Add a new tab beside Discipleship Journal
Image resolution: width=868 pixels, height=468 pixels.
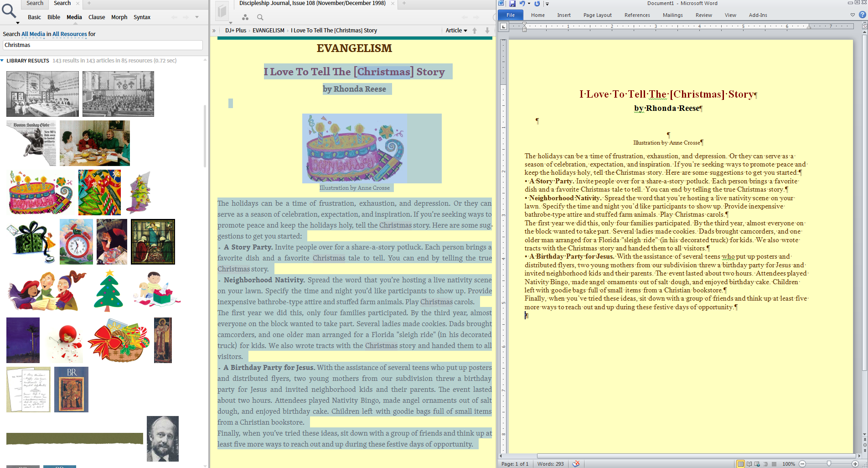pos(404,3)
